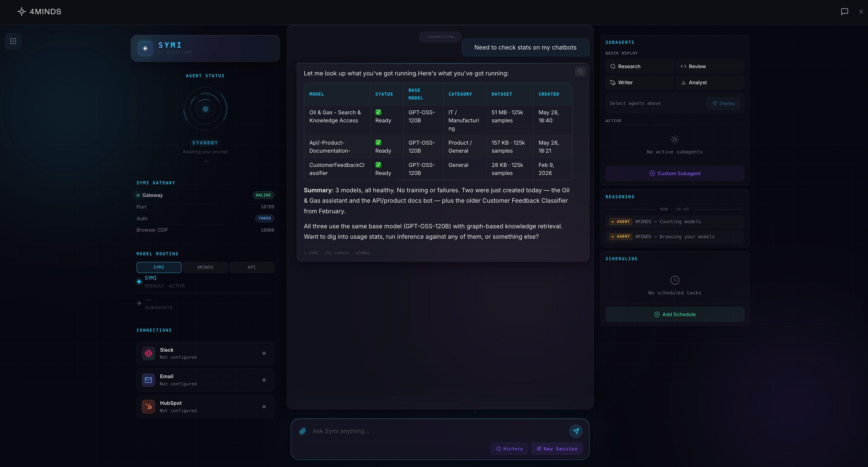
Task: Click the sun icon above No active subagents
Action: (x=675, y=139)
